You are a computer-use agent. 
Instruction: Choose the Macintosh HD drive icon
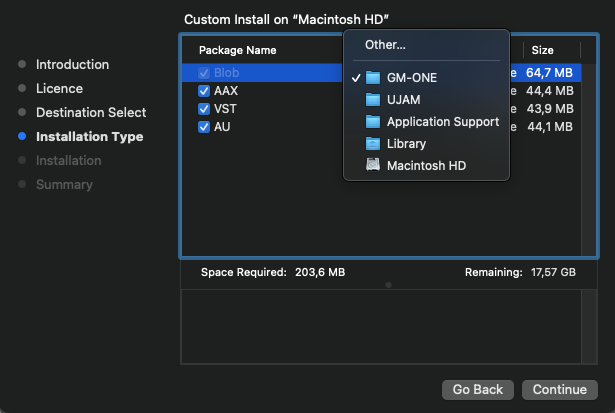(x=373, y=165)
